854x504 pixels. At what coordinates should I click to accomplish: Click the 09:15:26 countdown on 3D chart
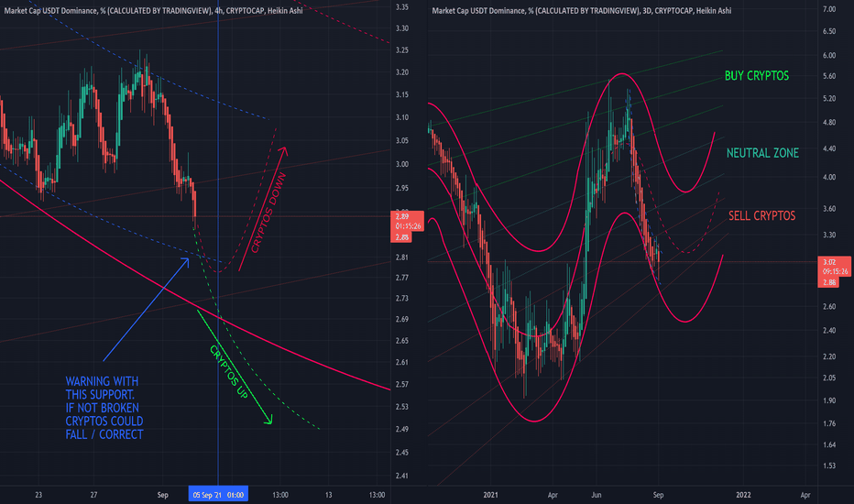click(835, 271)
